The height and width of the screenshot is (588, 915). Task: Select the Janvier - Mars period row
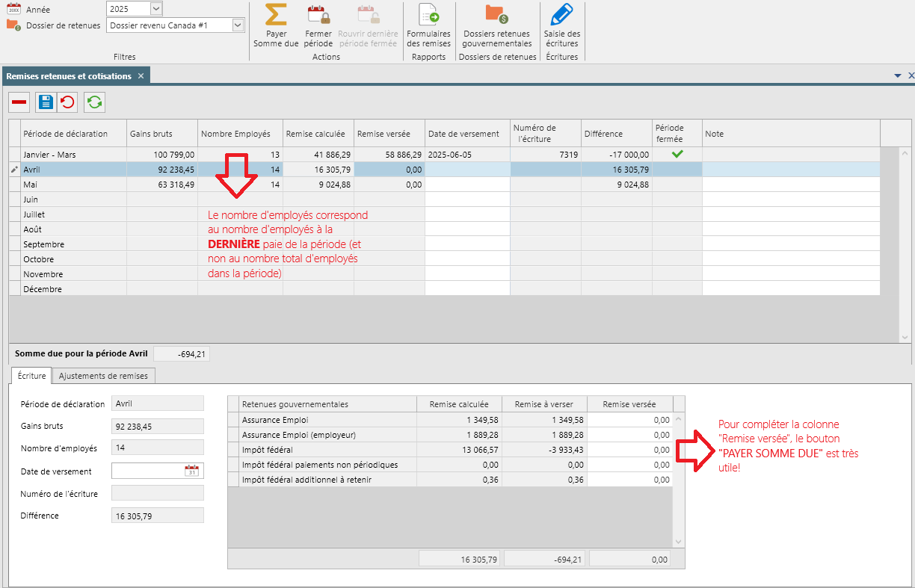[444, 154]
